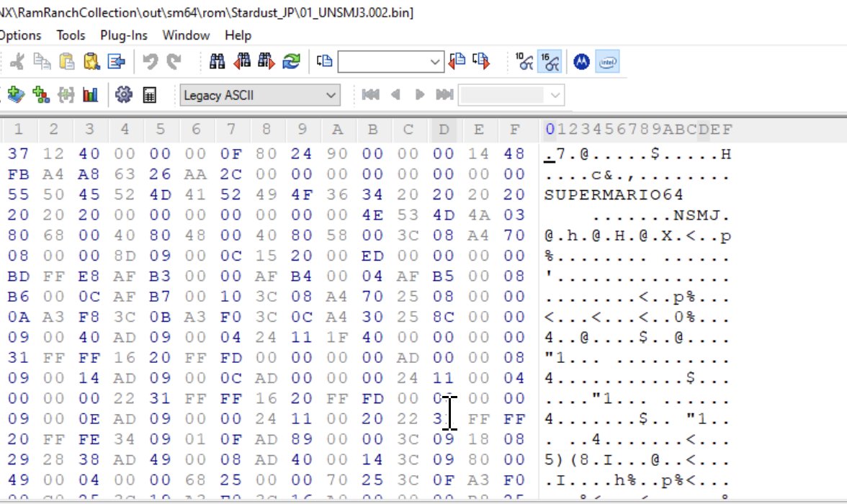Go to next offset with red right arrow
The height and width of the screenshot is (504, 847).
tap(481, 62)
